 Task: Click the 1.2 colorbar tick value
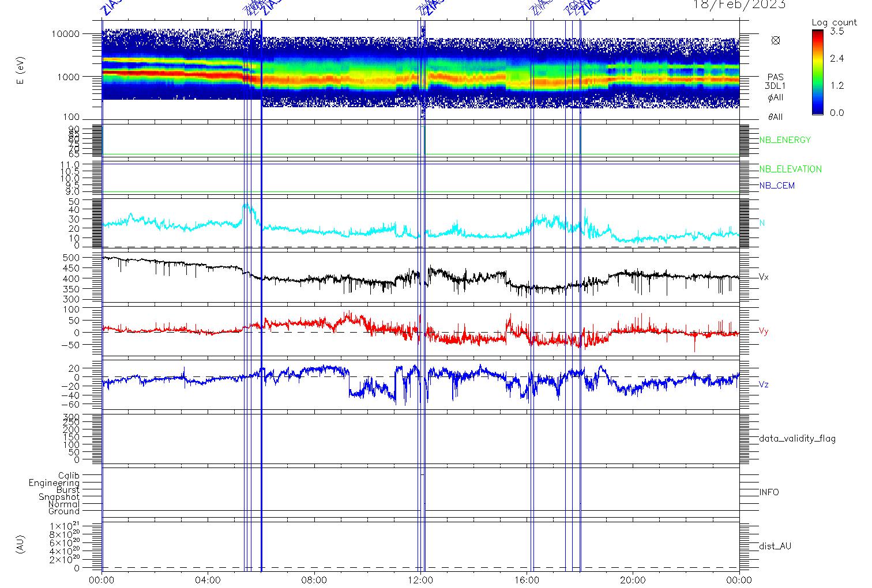tap(837, 86)
